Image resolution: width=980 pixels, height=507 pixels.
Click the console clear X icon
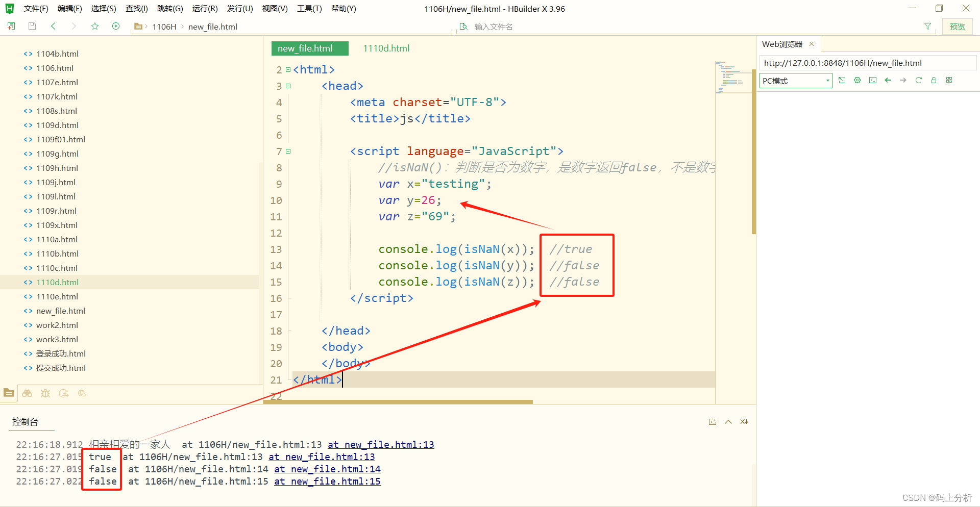coord(744,422)
